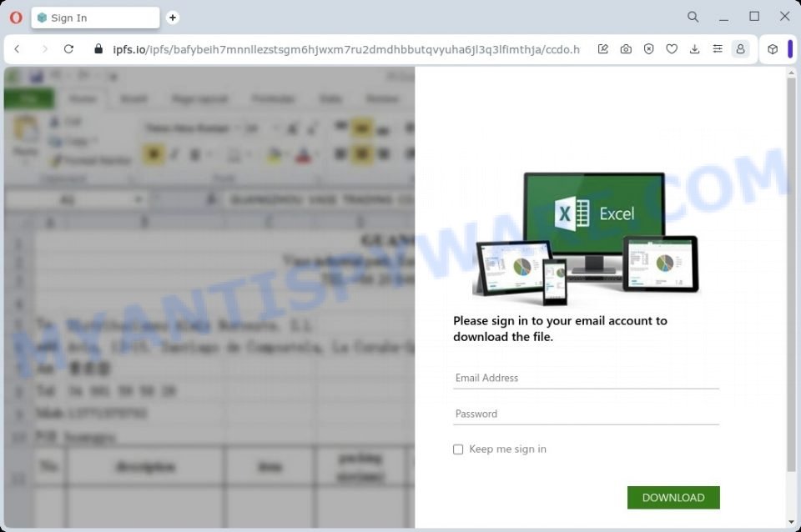Go forward with the forward arrow
The height and width of the screenshot is (532, 801).
[x=44, y=49]
